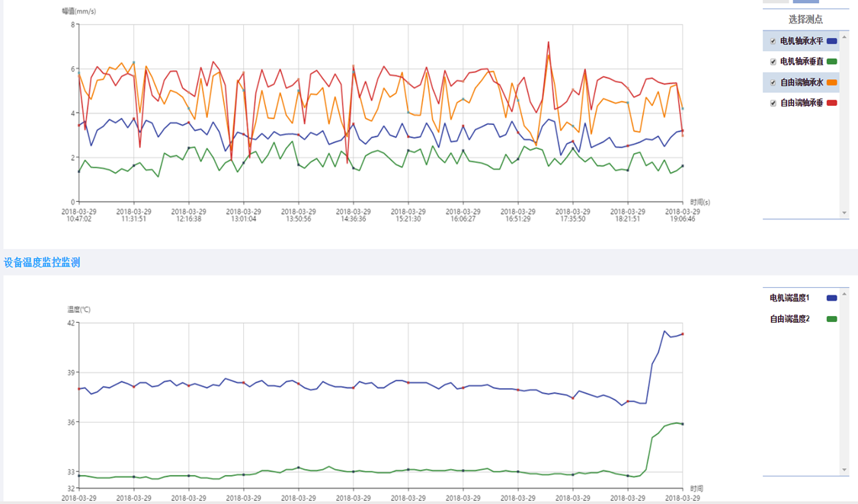Select the 自由端温度2 legend label

click(789, 319)
